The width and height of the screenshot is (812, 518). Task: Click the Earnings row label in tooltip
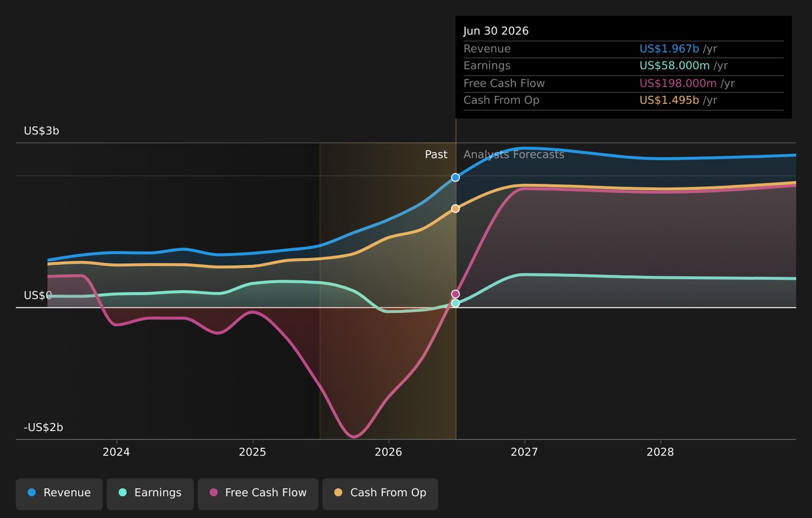pos(487,66)
